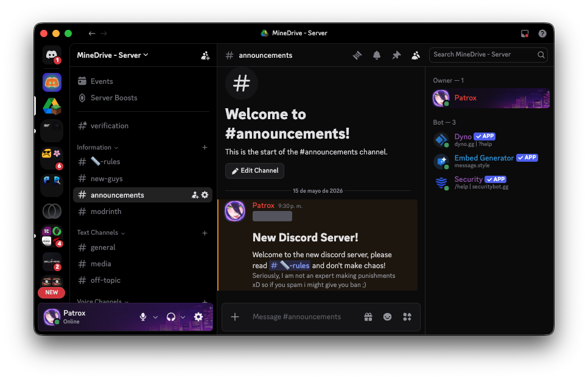Click the Edit Channel button
The image size is (588, 380).
(254, 170)
